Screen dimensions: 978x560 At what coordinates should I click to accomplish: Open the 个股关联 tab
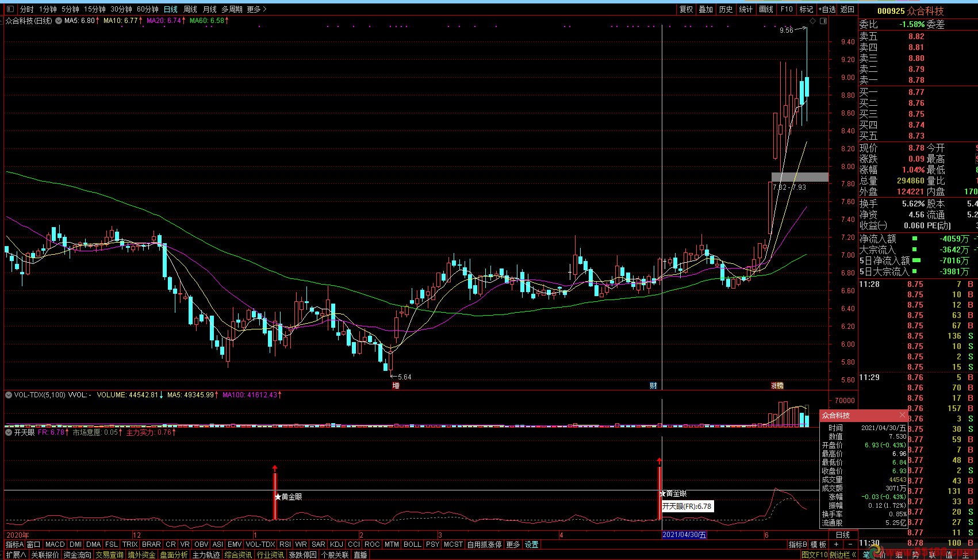coord(335,555)
